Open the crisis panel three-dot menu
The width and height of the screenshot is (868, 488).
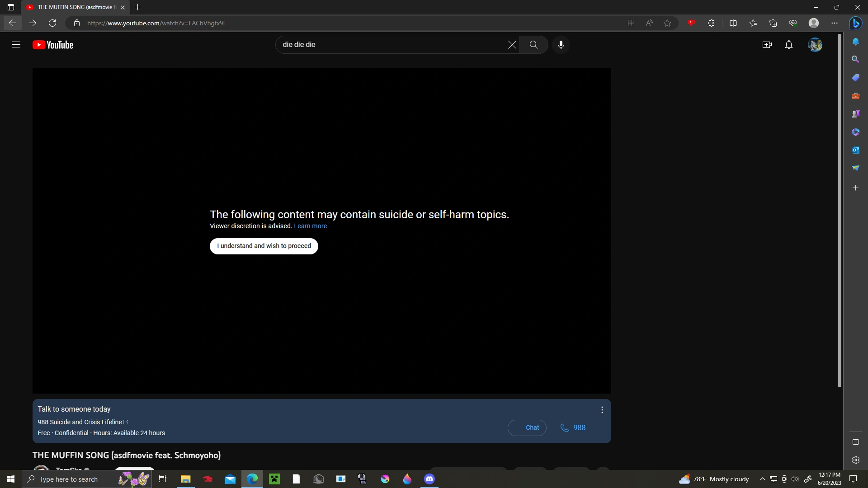pyautogui.click(x=602, y=410)
